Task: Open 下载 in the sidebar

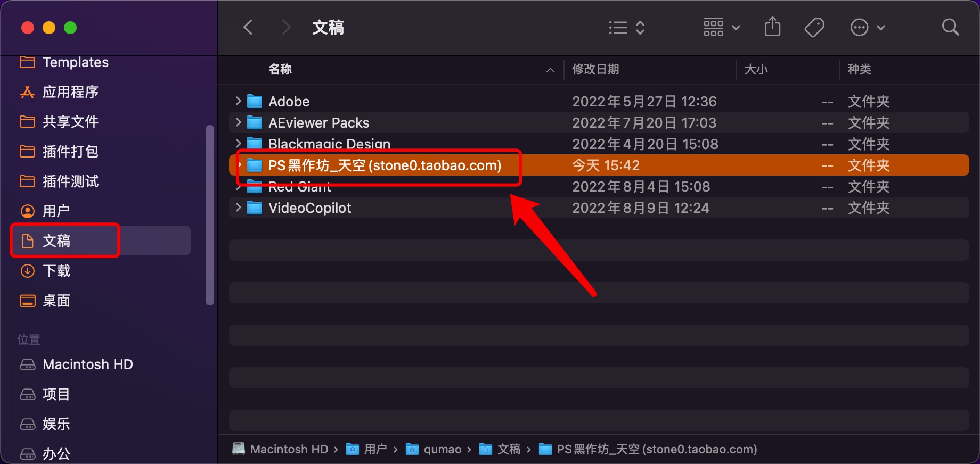Action: coord(56,271)
